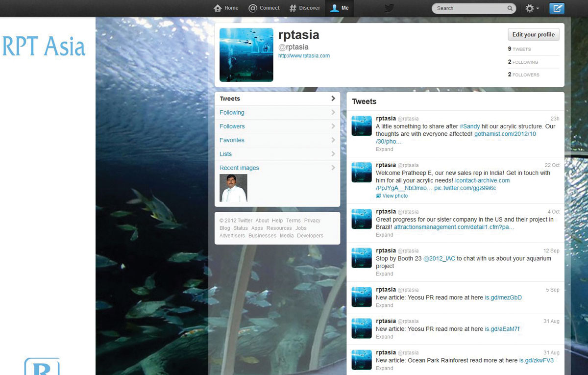
Task: Click chevron next to Recent images
Action: (333, 168)
